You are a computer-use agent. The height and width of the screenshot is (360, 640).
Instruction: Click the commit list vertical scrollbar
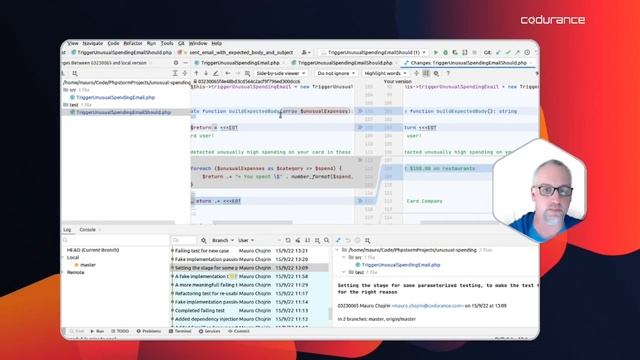coord(330,313)
